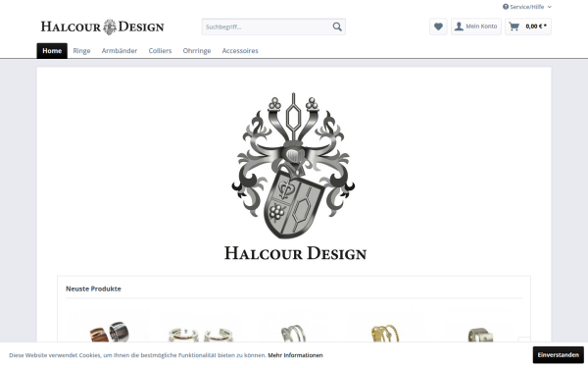
Task: Open the pair of silver rings product
Action: point(201,335)
